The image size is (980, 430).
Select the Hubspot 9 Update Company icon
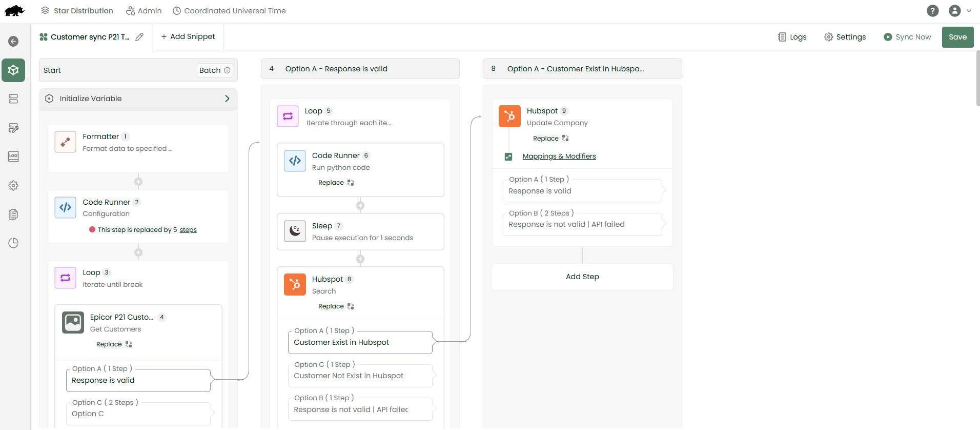click(x=509, y=116)
